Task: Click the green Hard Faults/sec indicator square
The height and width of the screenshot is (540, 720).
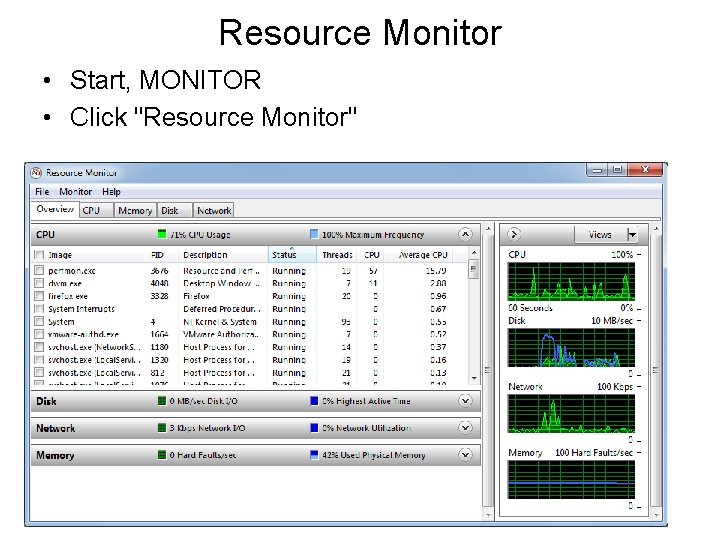Action: [162, 455]
